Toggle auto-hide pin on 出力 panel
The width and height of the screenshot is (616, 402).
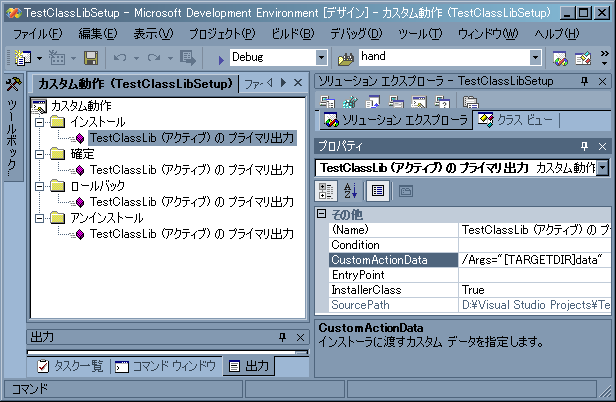282,337
